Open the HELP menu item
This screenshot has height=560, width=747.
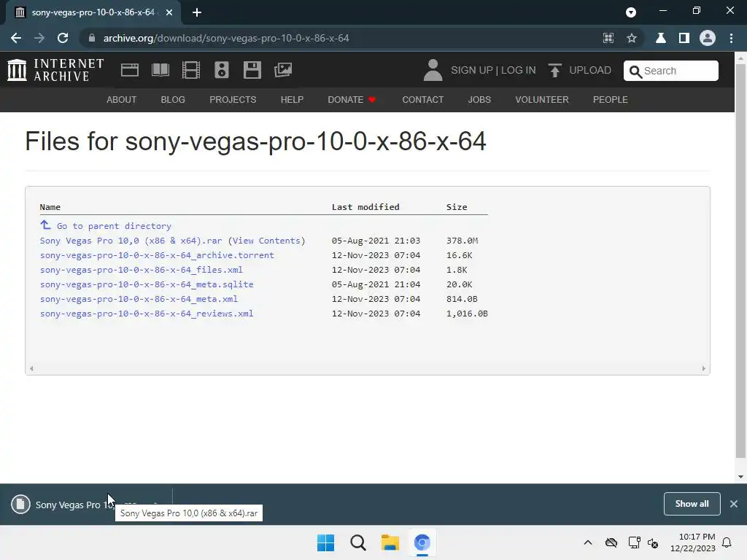(292, 99)
